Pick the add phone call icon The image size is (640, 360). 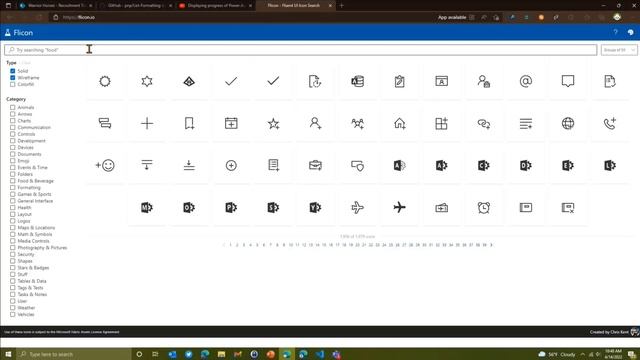click(610, 123)
